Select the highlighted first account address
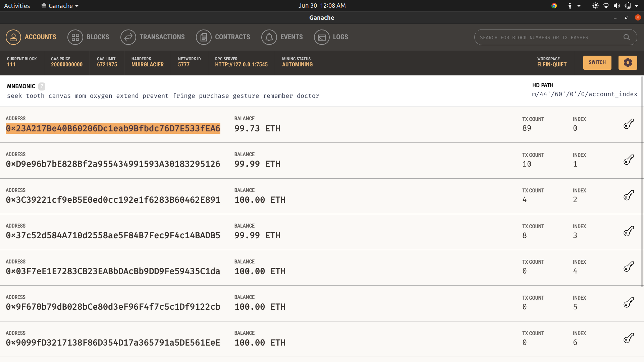 [113, 128]
